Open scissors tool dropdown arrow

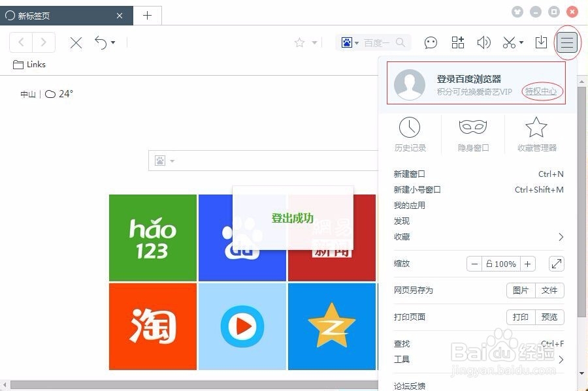tap(520, 42)
